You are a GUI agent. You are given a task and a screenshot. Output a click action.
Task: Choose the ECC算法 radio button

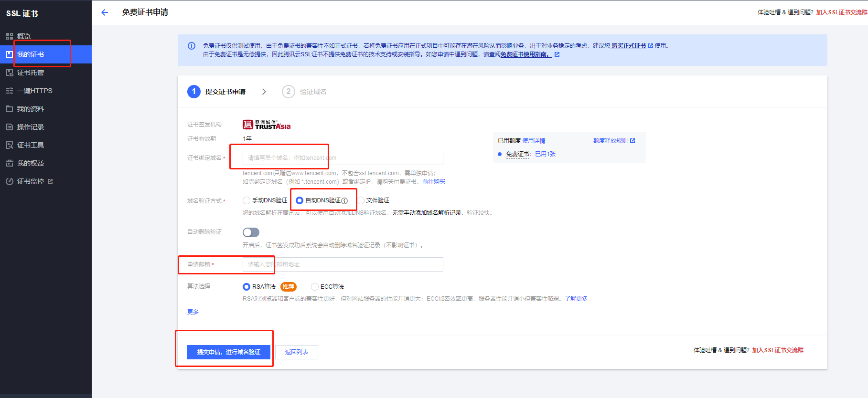point(314,287)
